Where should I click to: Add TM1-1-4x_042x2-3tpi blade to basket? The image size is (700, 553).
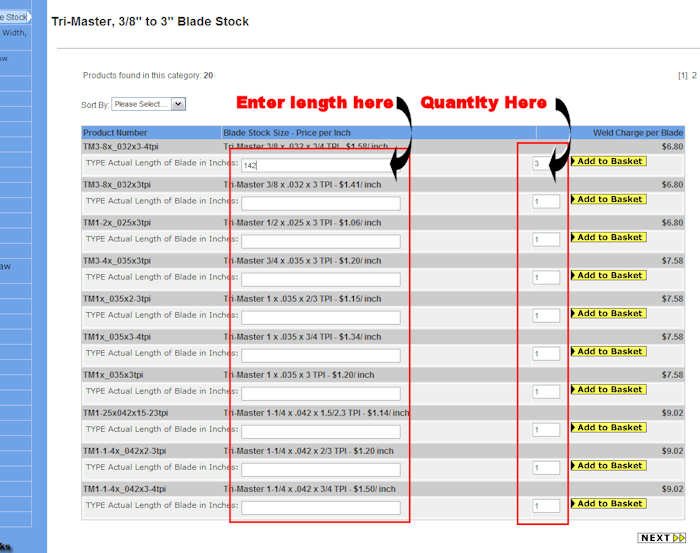pos(608,466)
